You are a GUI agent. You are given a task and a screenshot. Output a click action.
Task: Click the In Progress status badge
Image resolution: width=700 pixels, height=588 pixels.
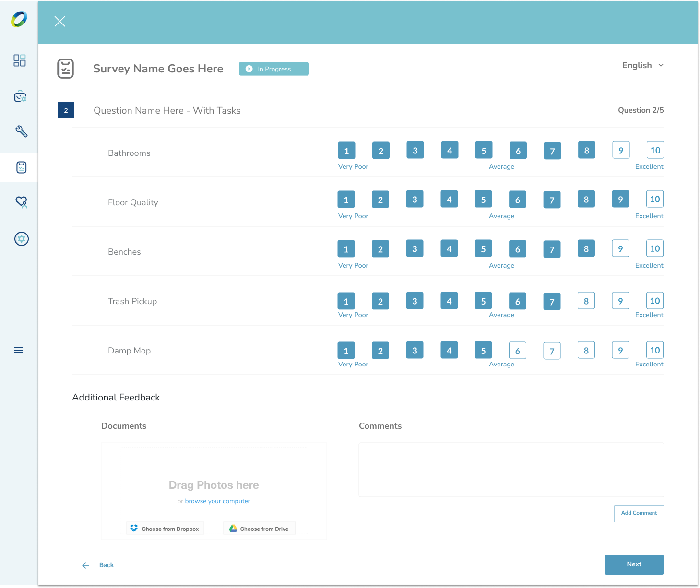coord(273,69)
